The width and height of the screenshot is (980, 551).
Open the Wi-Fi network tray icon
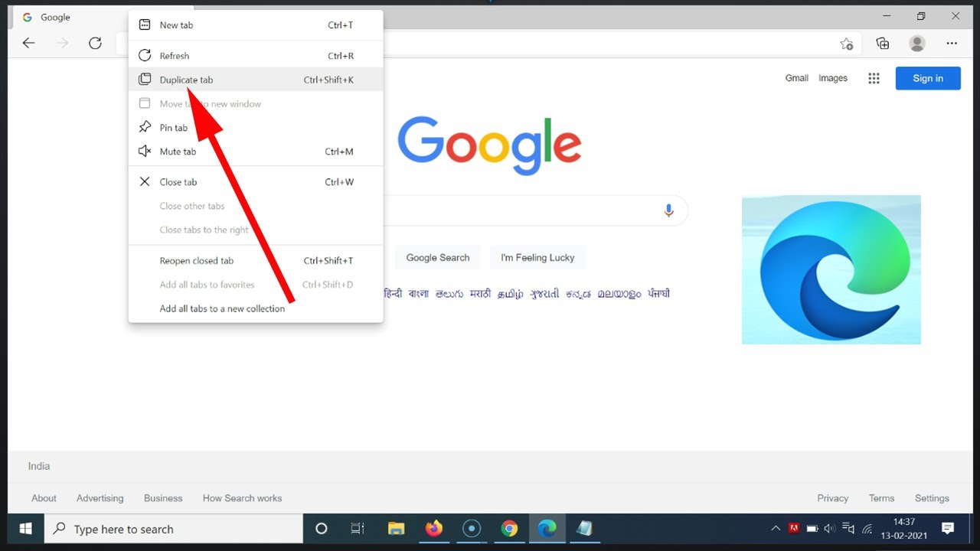coord(867,529)
